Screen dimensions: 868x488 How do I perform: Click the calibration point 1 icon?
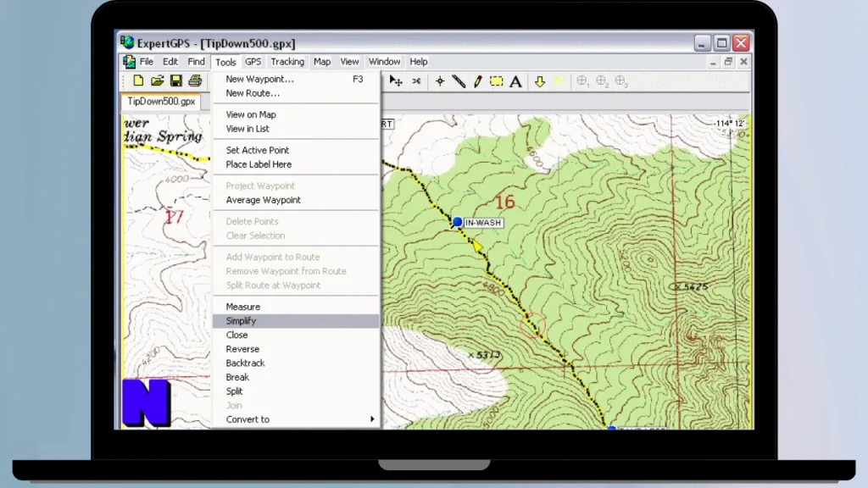click(x=582, y=81)
